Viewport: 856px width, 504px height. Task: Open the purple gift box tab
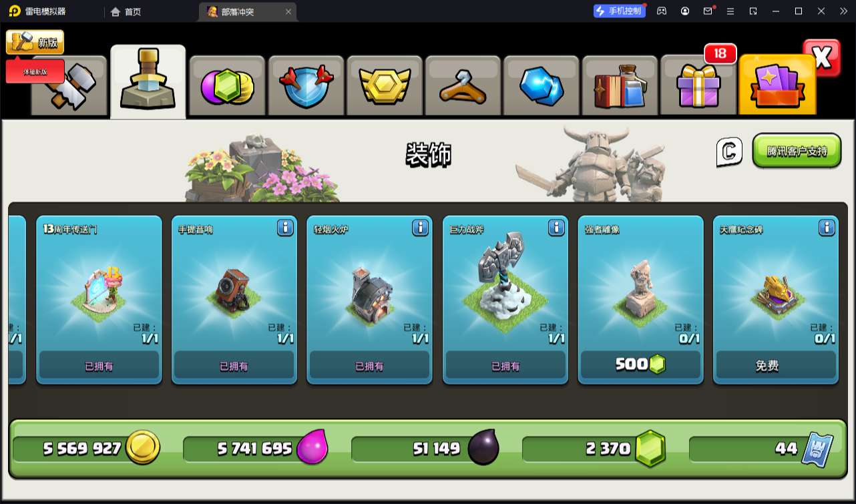click(x=698, y=87)
